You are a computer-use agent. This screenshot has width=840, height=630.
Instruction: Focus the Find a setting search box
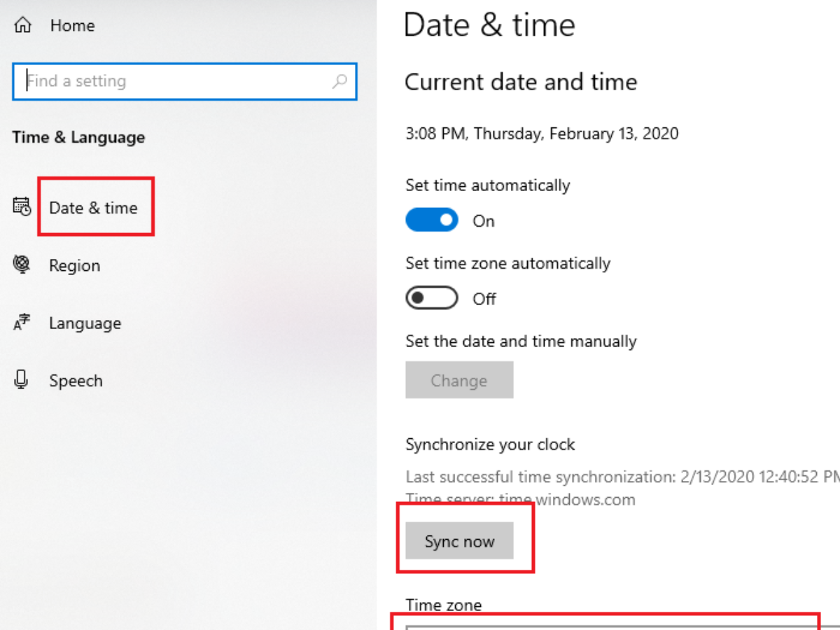coord(175,81)
